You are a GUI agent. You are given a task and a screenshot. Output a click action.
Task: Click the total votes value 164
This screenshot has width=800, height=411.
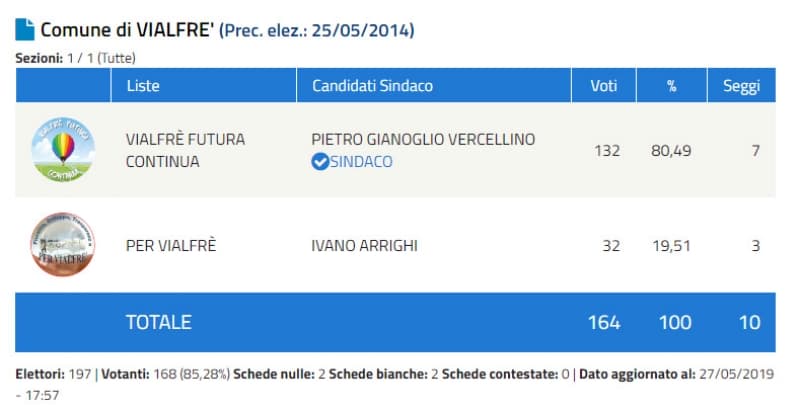click(603, 322)
